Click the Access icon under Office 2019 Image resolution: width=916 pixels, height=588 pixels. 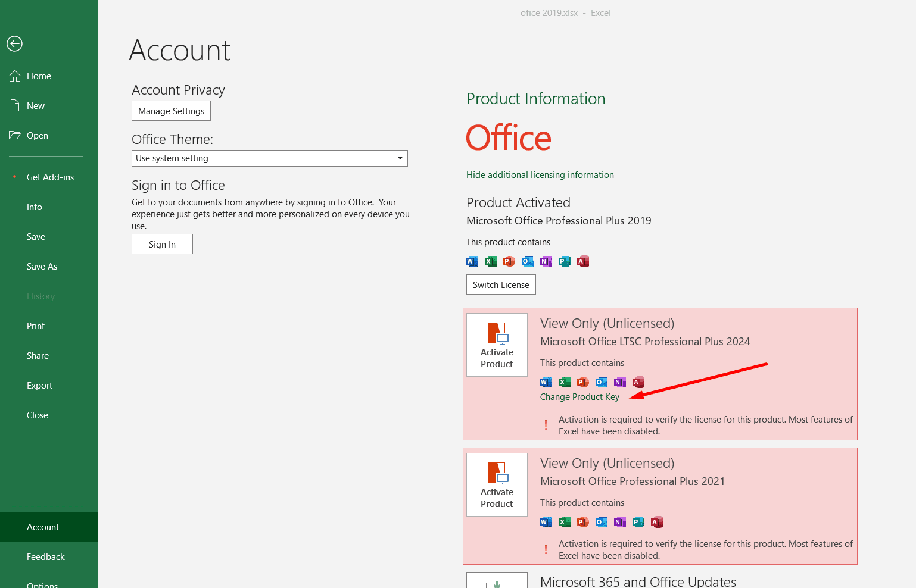pos(583,261)
